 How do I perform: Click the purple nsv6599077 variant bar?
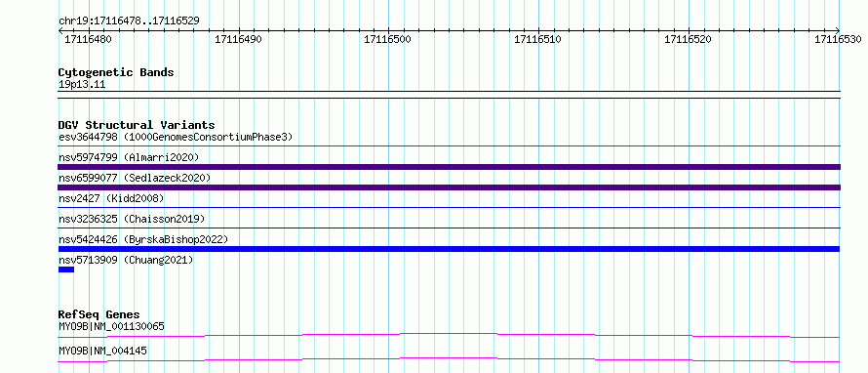[449, 187]
